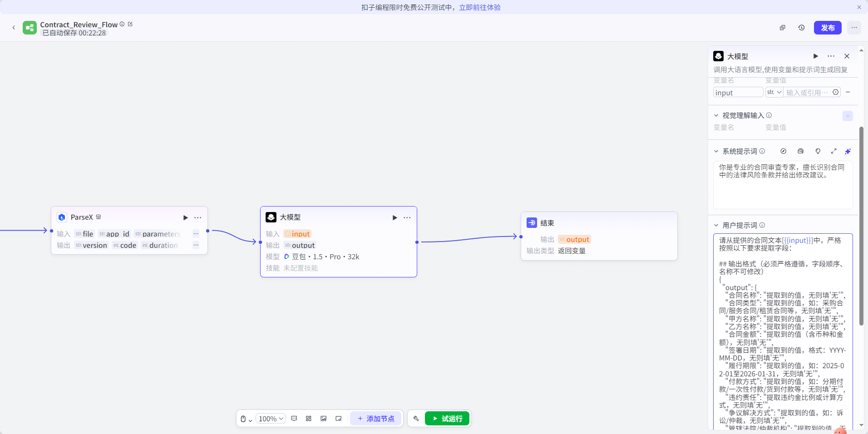868x434 pixels.
Task: Click the lightbulb suggestion icon near 系统提示词
Action: (817, 151)
